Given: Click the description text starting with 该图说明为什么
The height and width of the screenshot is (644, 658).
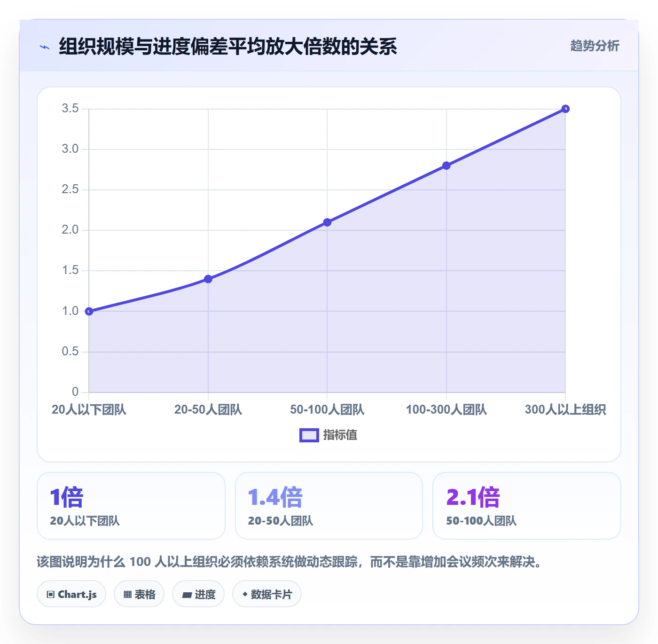Looking at the screenshot, I should pos(290,562).
